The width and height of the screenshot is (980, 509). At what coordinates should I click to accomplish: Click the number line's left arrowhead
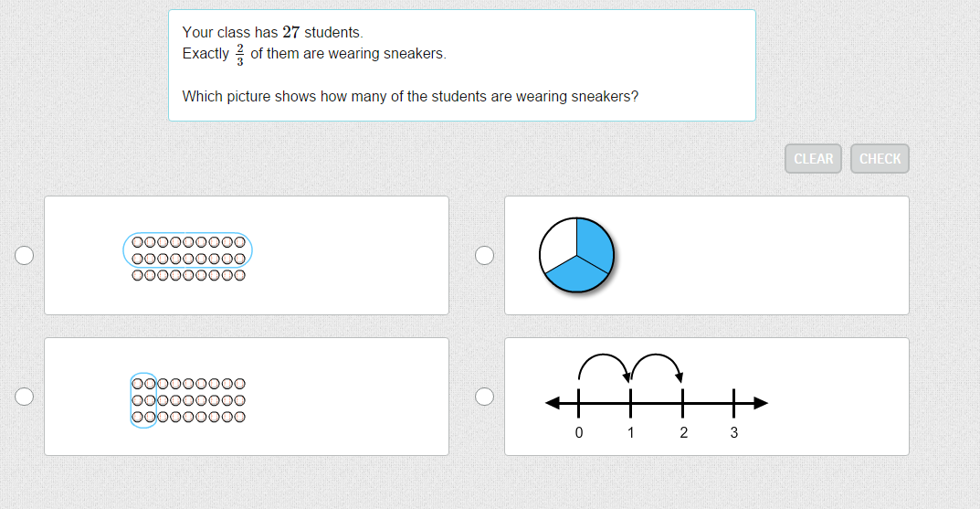click(552, 403)
